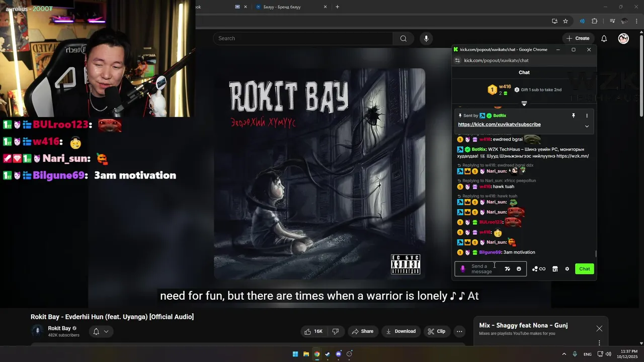Open 7TV emote picker in chat
The width and height of the screenshot is (644, 362).
507,269
